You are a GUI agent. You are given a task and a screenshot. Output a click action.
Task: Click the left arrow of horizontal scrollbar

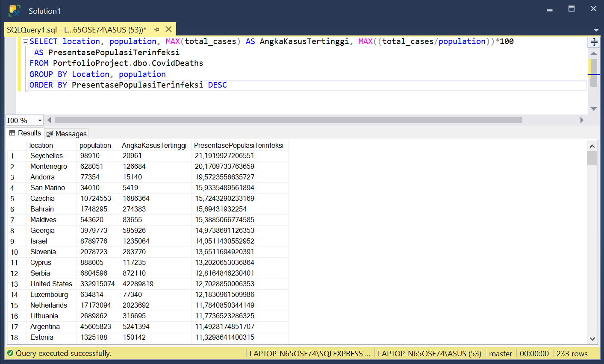click(49, 120)
